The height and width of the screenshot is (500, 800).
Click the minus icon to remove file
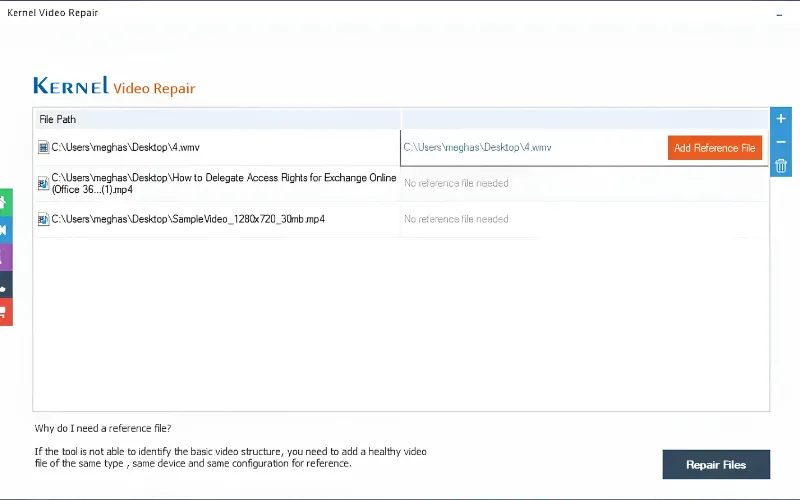click(x=781, y=142)
